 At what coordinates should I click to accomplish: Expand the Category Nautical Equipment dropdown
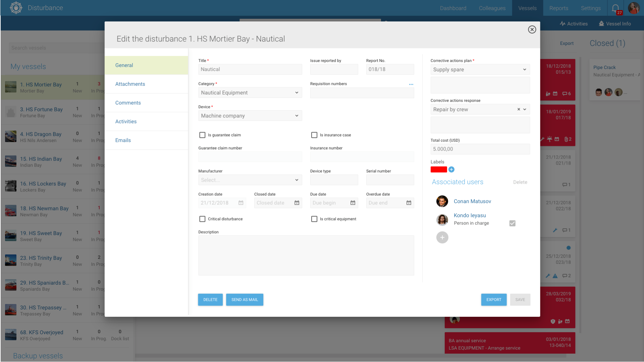250,93
